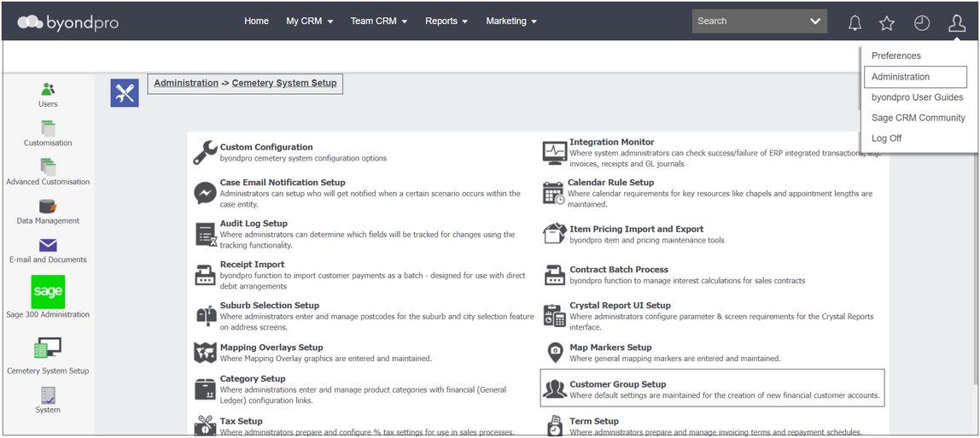This screenshot has width=980, height=438.
Task: Click Case Email Notification messenger icon
Action: tap(205, 193)
